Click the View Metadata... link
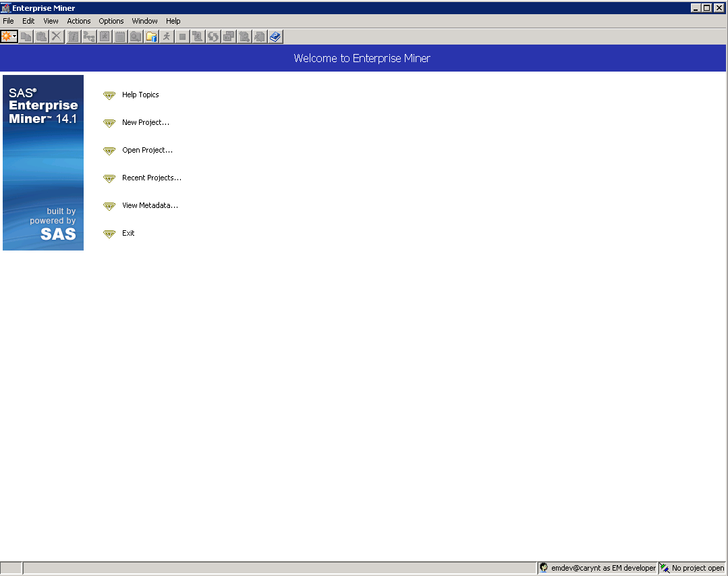This screenshot has width=728, height=576. (150, 206)
